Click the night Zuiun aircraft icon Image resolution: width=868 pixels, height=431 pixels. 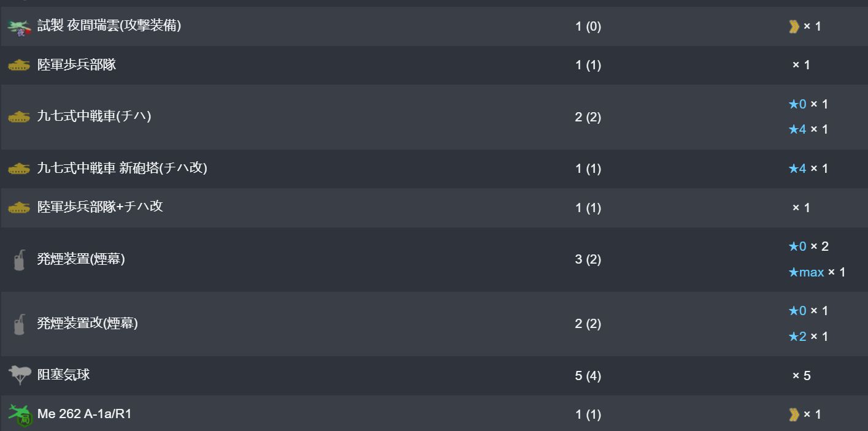pos(19,27)
